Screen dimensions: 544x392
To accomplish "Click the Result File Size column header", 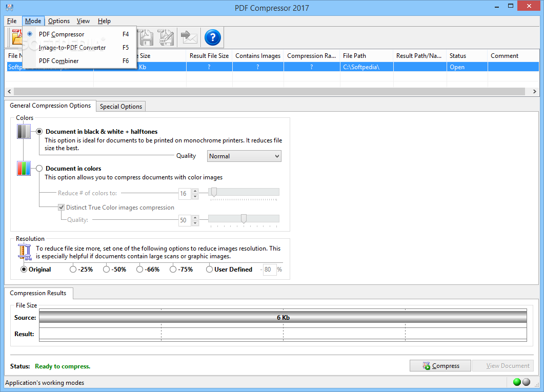I will 209,55.
